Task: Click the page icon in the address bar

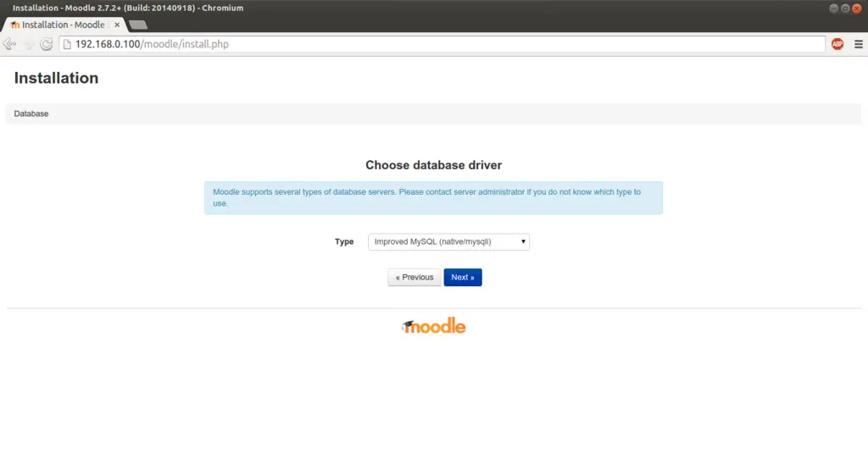Action: tap(68, 44)
